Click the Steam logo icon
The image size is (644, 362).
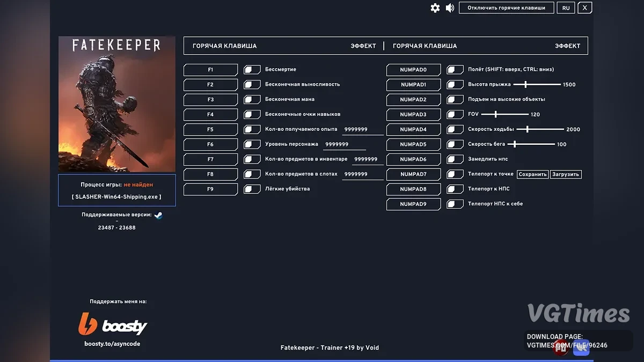(x=158, y=215)
